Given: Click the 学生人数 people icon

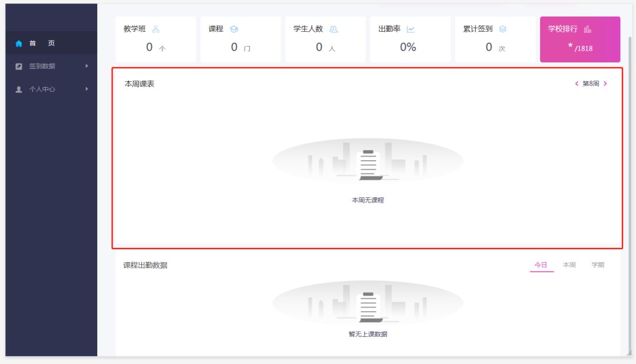Looking at the screenshot, I should click(334, 29).
